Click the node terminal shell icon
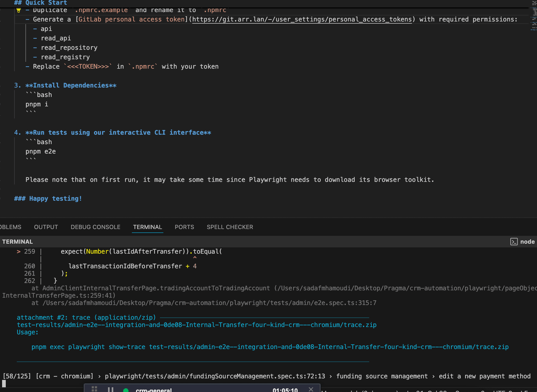The width and height of the screenshot is (537, 392). pos(514,242)
